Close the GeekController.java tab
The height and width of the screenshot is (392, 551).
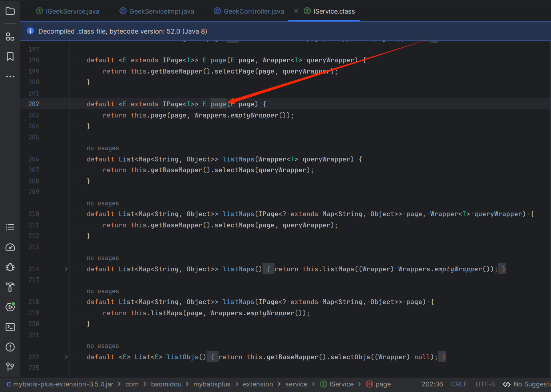[296, 11]
